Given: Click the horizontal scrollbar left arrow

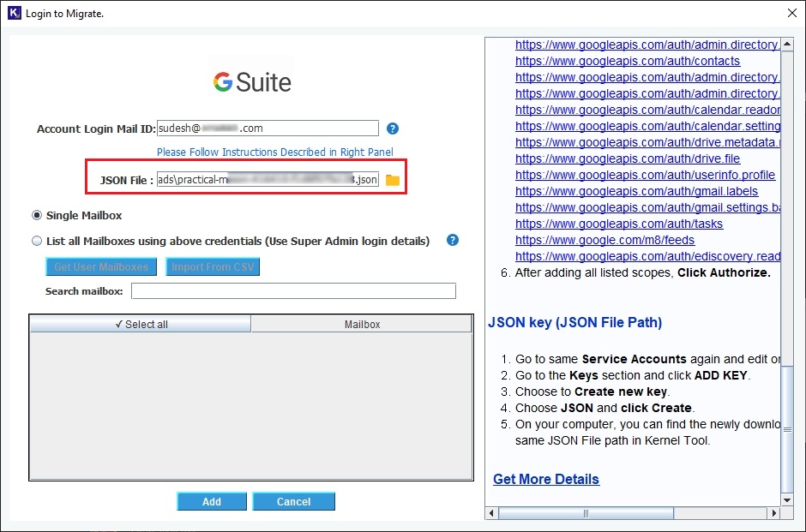Looking at the screenshot, I should (x=492, y=513).
